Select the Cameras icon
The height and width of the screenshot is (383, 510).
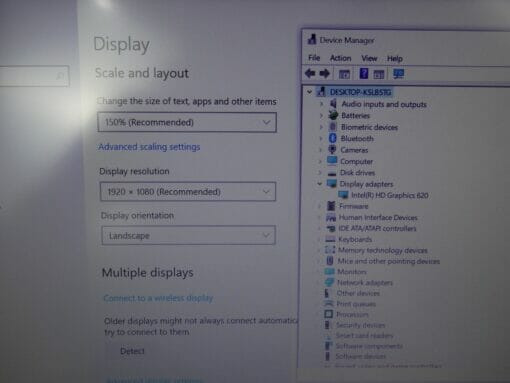pyautogui.click(x=332, y=150)
